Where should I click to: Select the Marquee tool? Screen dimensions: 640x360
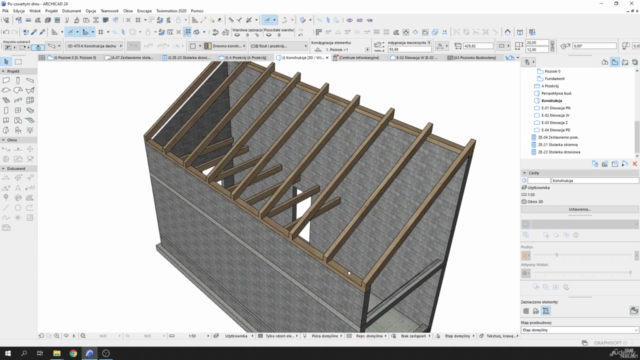pos(18,62)
